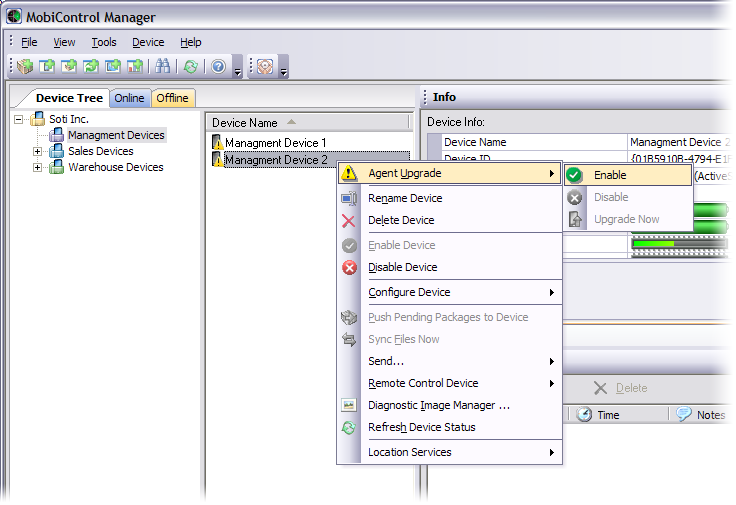Open the File menu
Viewport: 736px width, 505px height.
pos(29,42)
